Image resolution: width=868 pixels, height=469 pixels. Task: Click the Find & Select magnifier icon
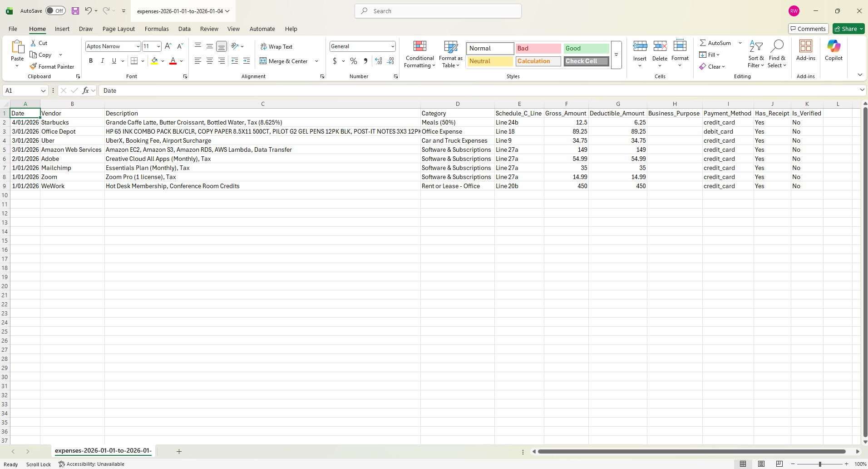click(777, 46)
